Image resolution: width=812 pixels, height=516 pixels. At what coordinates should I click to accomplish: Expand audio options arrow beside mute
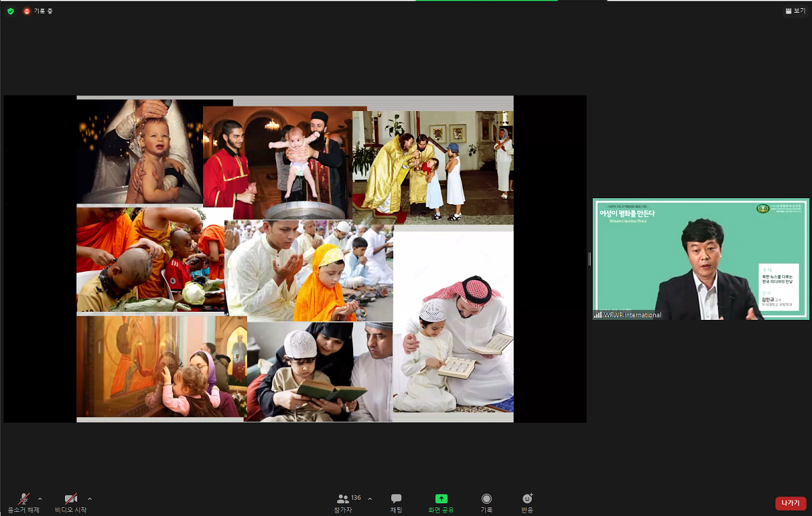click(x=40, y=499)
